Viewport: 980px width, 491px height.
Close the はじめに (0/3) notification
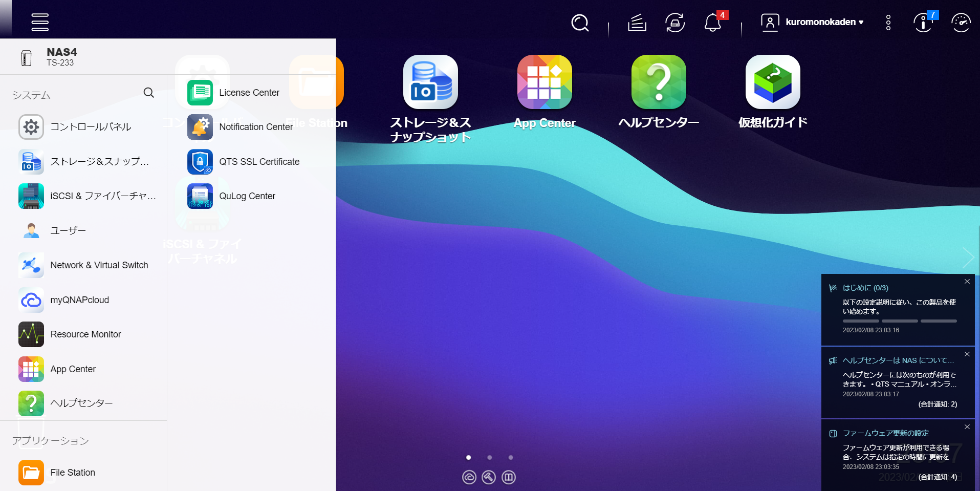point(967,282)
